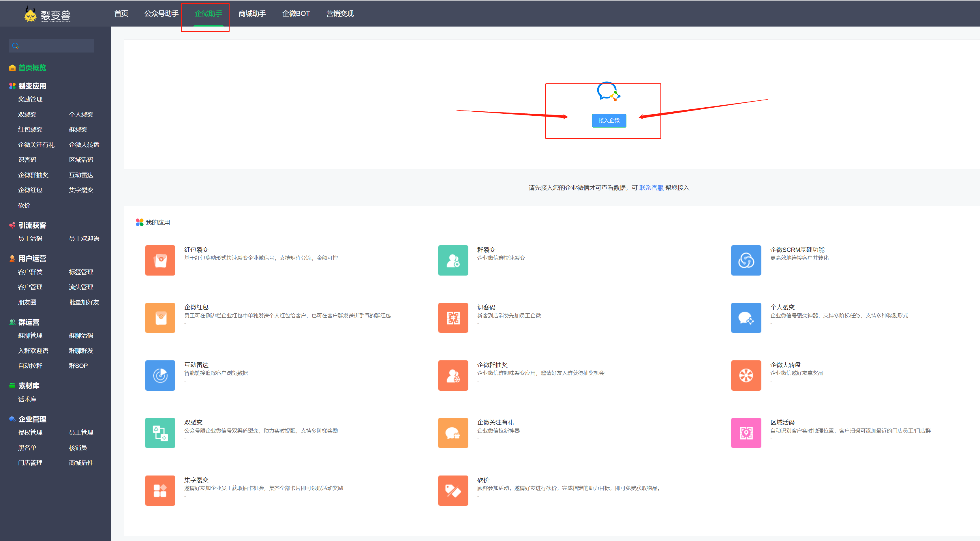Select 群SOP in the sidebar
The image size is (980, 541).
(78, 366)
